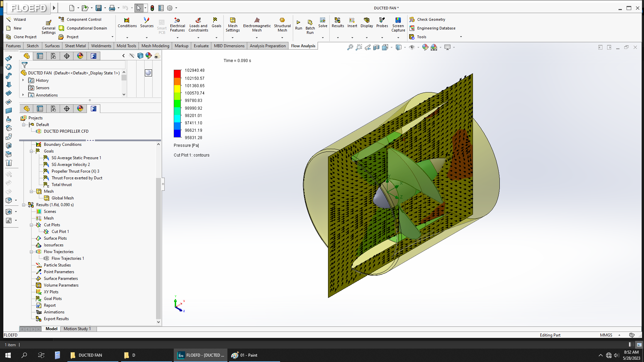Image resolution: width=644 pixels, height=362 pixels.
Task: Open the Results dropdown arrow
Action: point(337,38)
